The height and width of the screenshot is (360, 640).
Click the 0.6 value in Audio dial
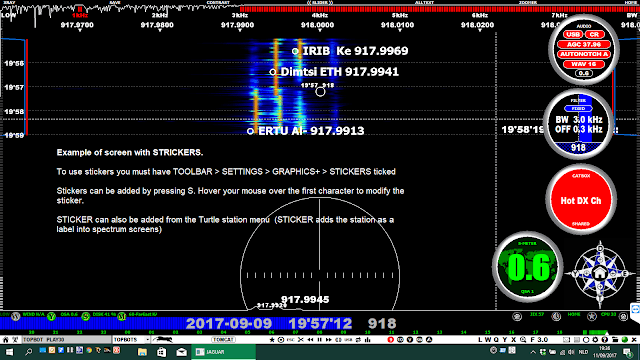584,73
